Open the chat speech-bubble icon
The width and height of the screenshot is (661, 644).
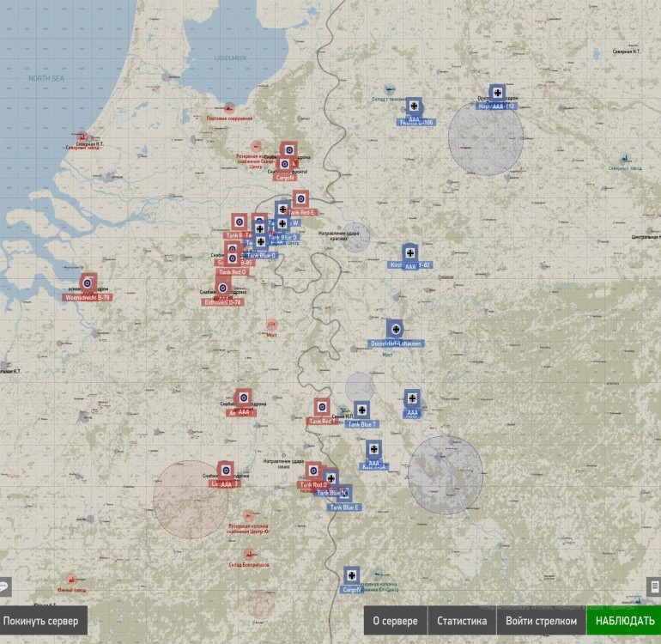point(4,586)
